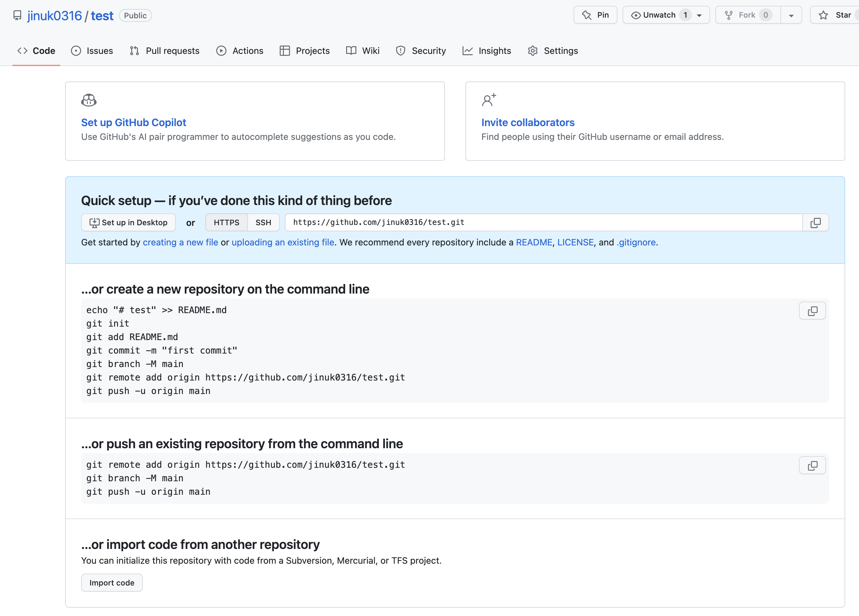Image resolution: width=859 pixels, height=616 pixels.
Task: Open the uploading an existing file link
Action: (x=283, y=243)
